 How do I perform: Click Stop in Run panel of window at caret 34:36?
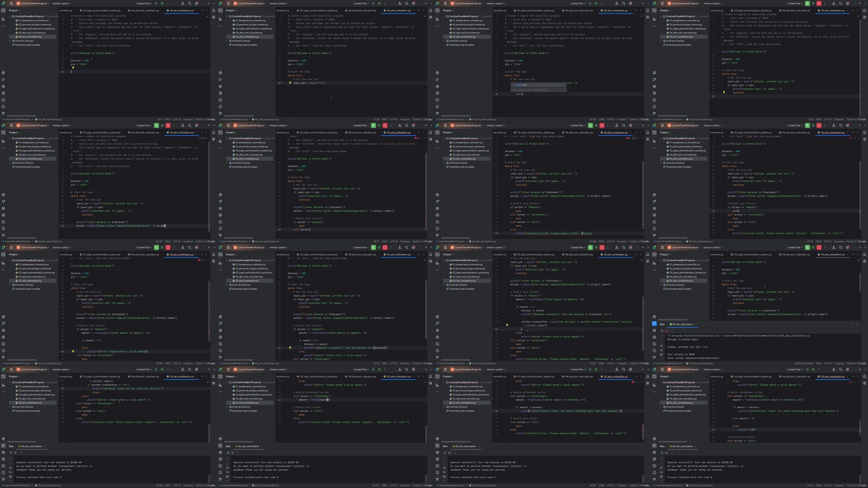(x=666, y=331)
